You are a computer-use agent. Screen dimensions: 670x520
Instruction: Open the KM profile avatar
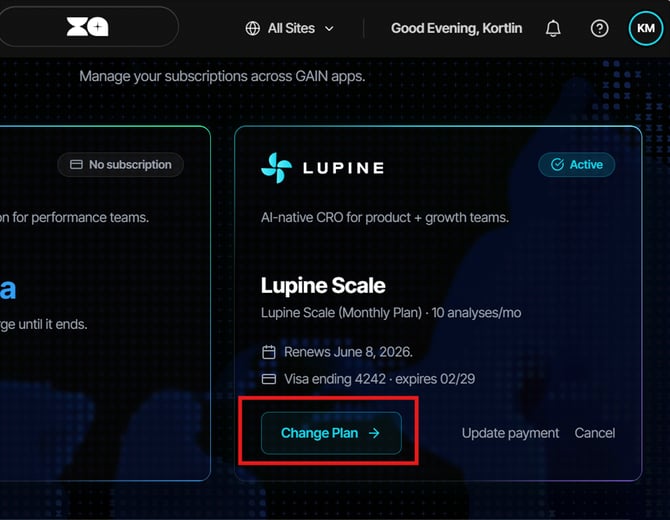point(646,28)
